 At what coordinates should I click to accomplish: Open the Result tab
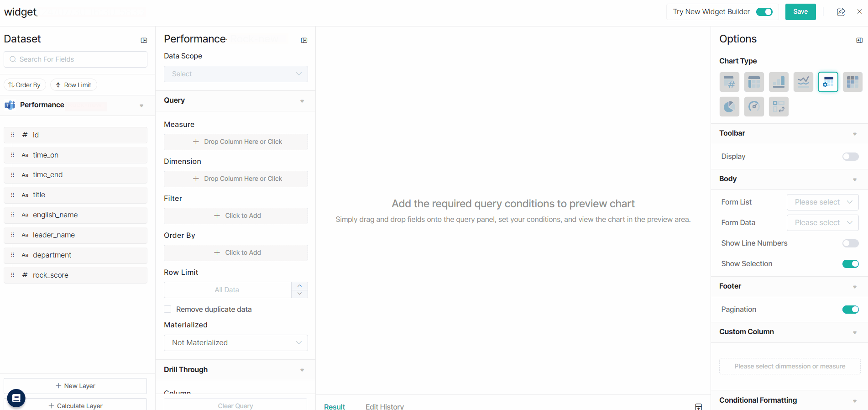tap(335, 406)
